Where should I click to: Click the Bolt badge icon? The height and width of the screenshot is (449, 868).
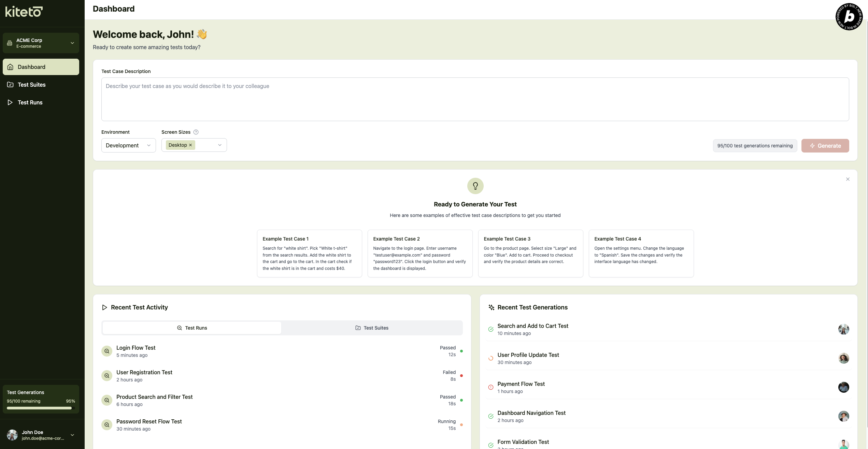click(849, 17)
